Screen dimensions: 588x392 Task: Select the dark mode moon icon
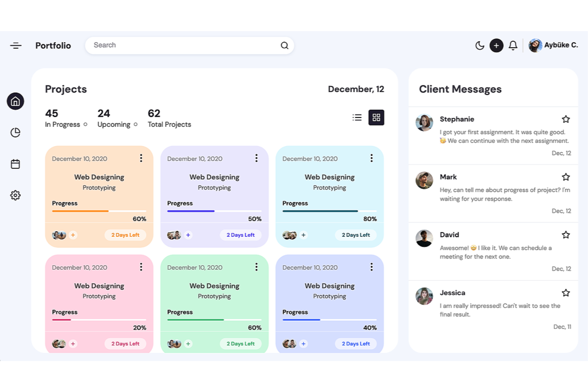[480, 45]
